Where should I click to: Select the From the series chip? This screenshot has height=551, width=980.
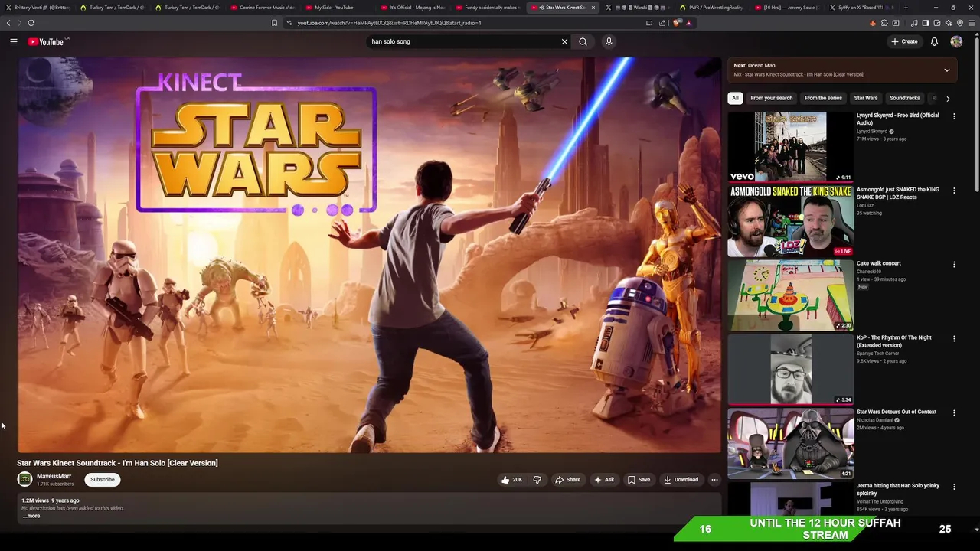click(823, 98)
